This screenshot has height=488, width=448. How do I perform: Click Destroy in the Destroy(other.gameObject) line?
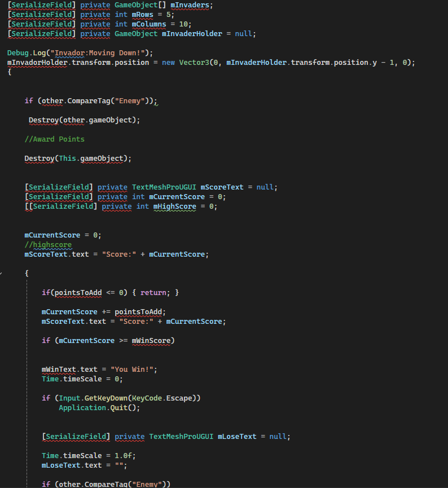click(43, 120)
